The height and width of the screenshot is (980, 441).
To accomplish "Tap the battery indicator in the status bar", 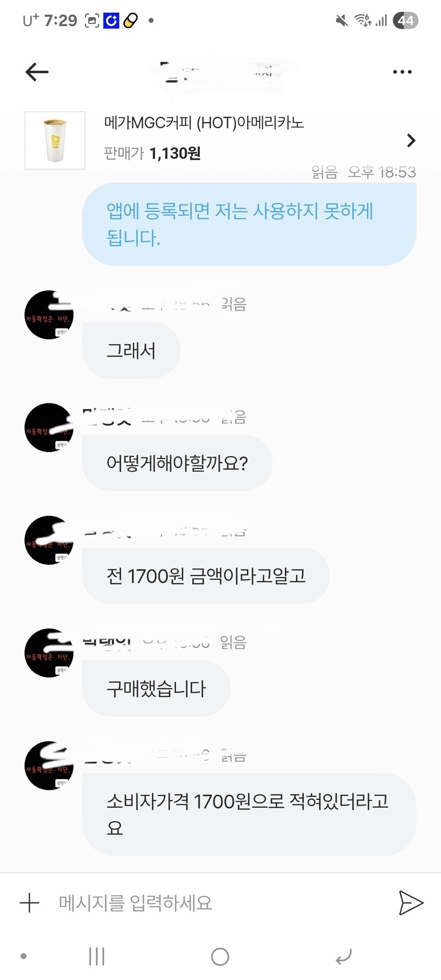I will tap(405, 21).
